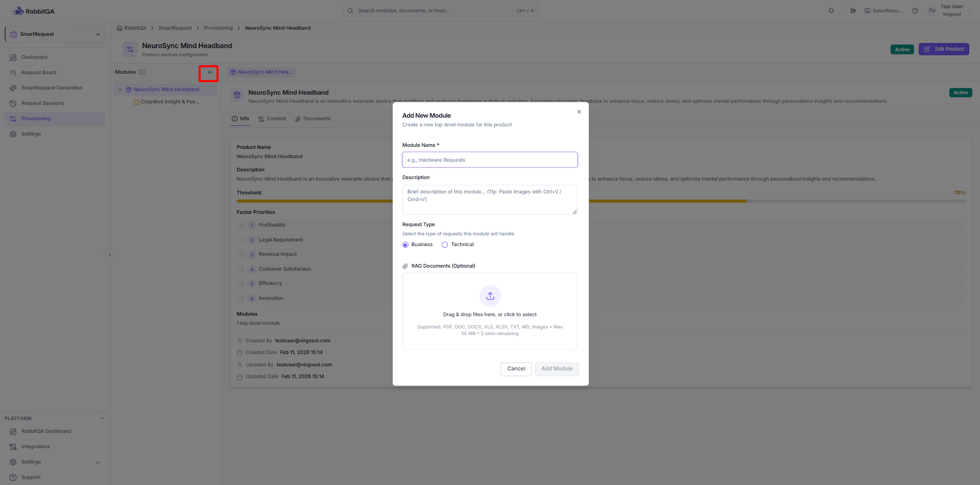The image size is (980, 485).
Task: Open Integrations in platform section
Action: tap(55, 447)
